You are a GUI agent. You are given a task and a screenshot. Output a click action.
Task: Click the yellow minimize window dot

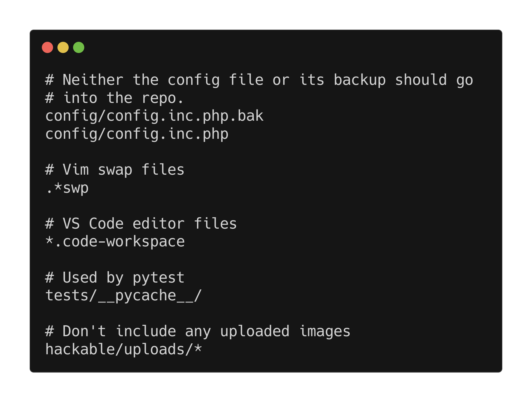click(63, 47)
